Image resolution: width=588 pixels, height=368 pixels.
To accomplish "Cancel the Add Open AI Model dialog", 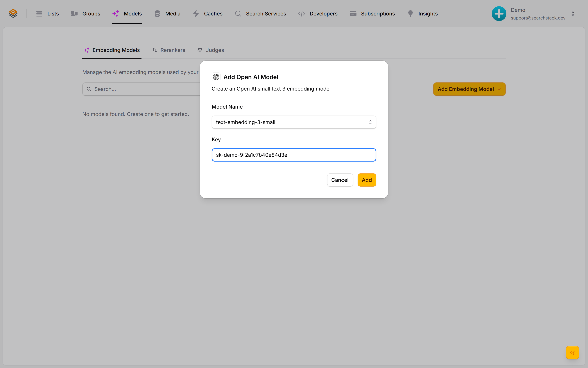I will click(340, 180).
